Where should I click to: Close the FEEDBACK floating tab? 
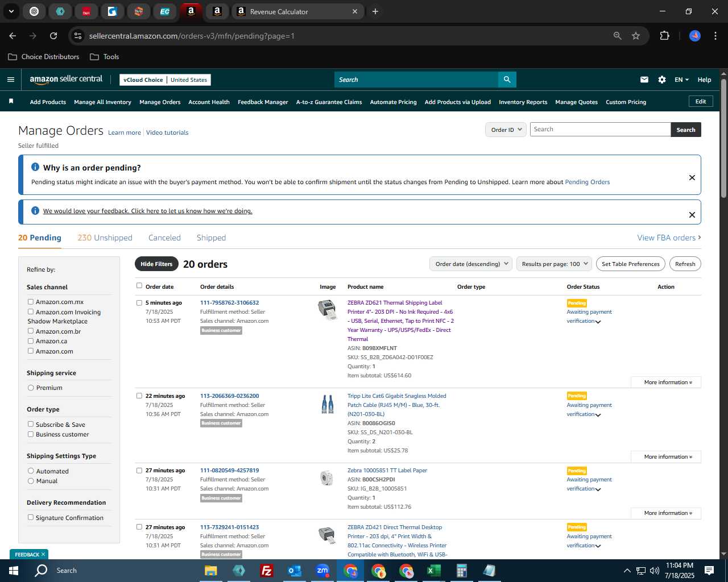tap(43, 554)
